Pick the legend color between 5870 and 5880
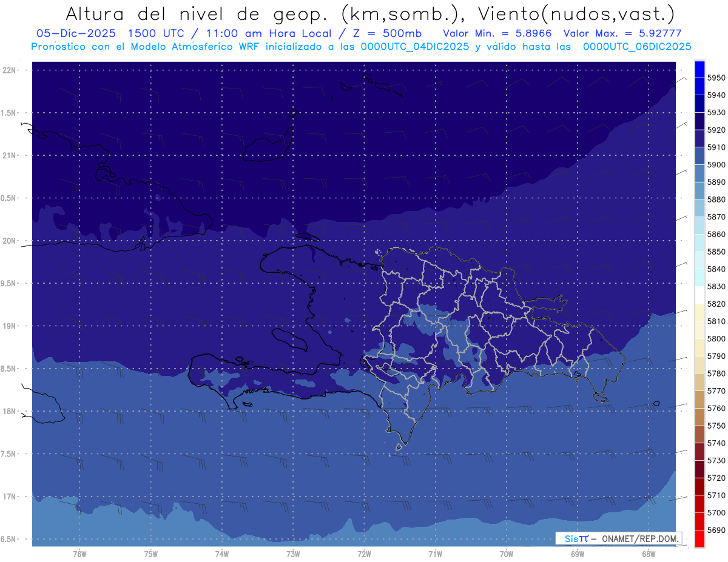728x562 pixels. point(699,208)
